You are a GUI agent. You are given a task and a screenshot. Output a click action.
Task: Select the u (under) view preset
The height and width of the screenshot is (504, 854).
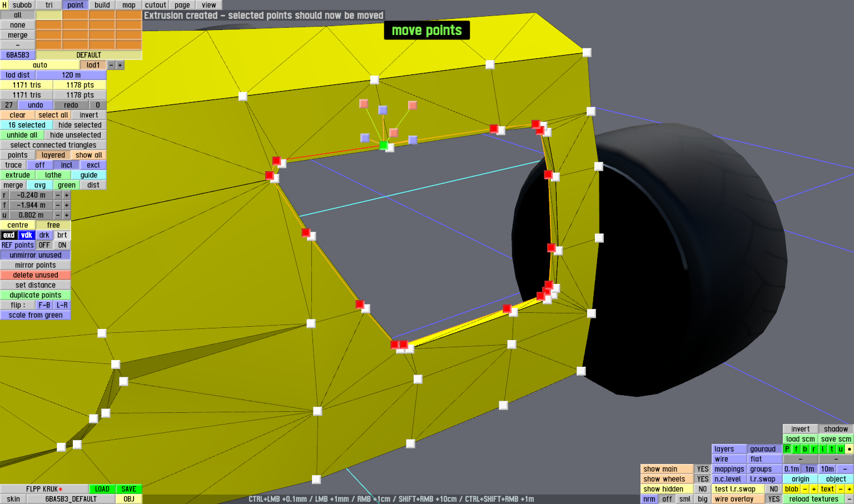coord(840,449)
